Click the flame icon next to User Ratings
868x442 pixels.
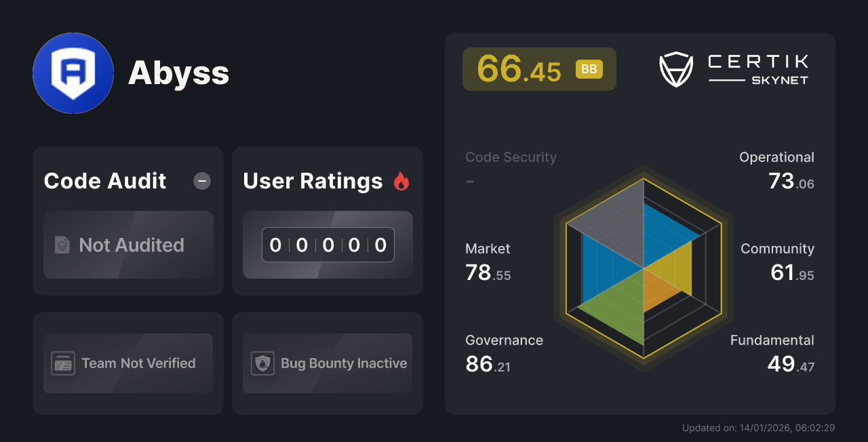[401, 181]
